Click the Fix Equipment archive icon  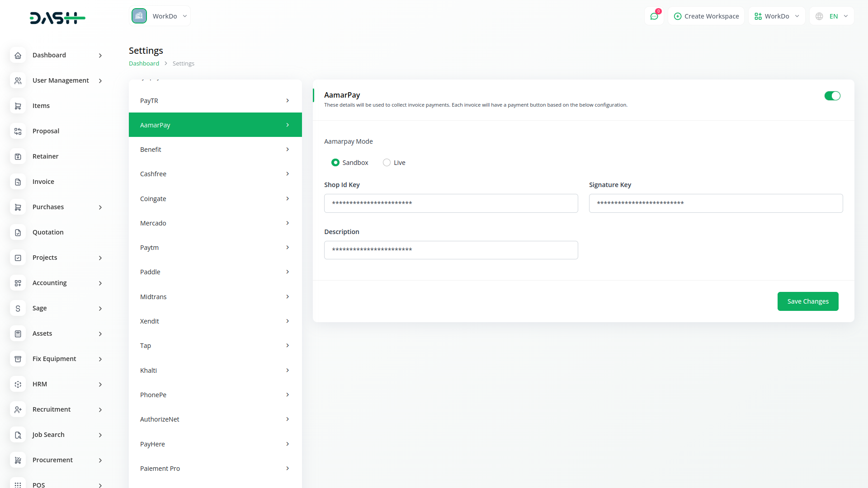point(18,359)
